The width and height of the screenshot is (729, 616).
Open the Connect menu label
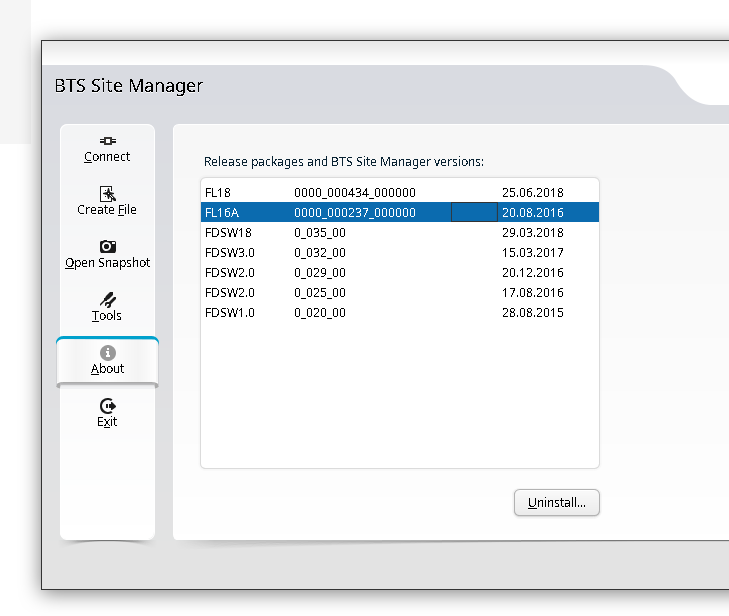[107, 157]
